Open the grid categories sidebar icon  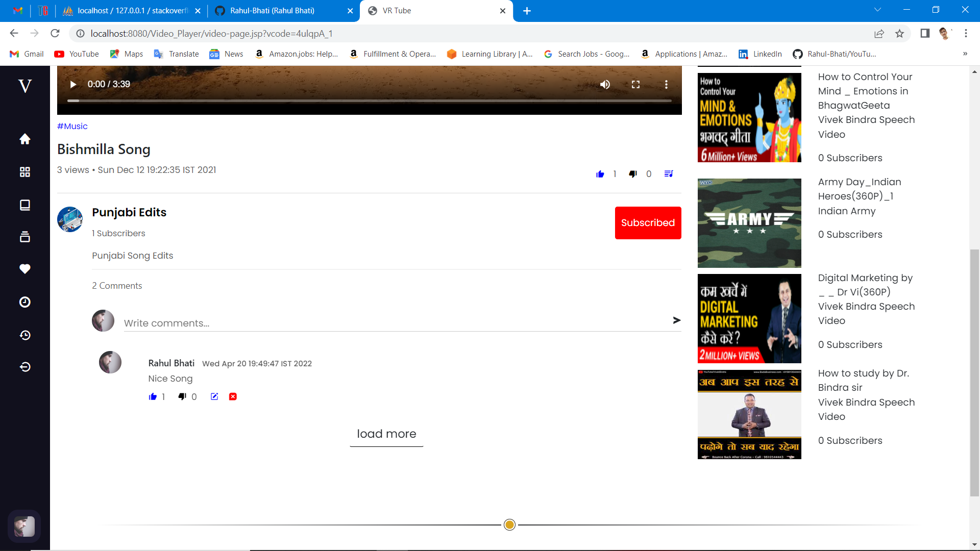click(24, 172)
